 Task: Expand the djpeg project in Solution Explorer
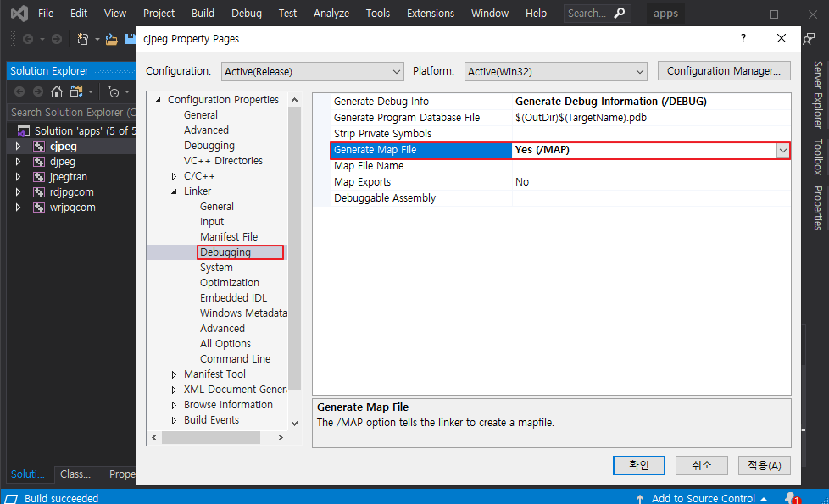(x=18, y=162)
